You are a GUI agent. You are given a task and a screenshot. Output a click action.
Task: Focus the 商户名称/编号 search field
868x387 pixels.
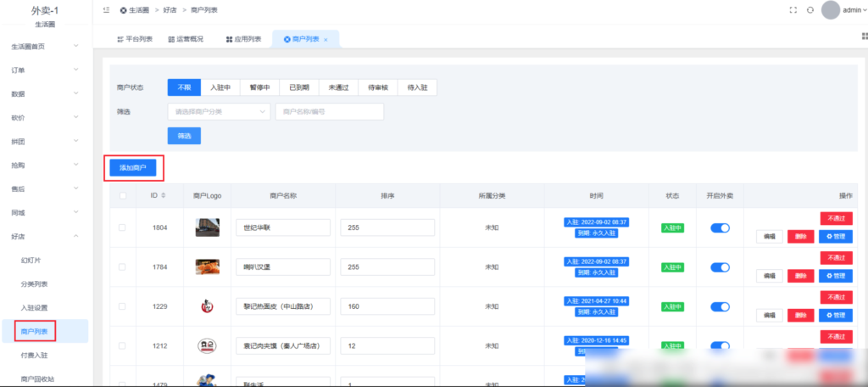click(x=330, y=111)
